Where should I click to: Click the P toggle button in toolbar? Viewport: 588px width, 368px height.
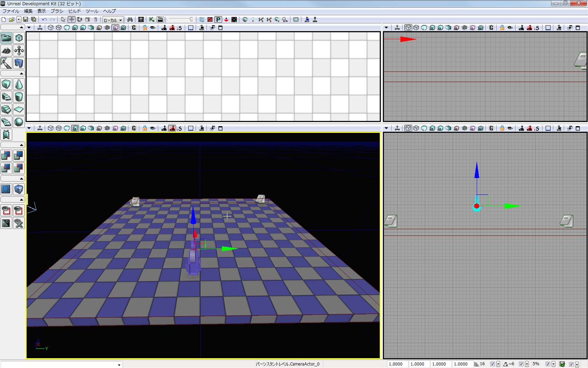pos(218,20)
